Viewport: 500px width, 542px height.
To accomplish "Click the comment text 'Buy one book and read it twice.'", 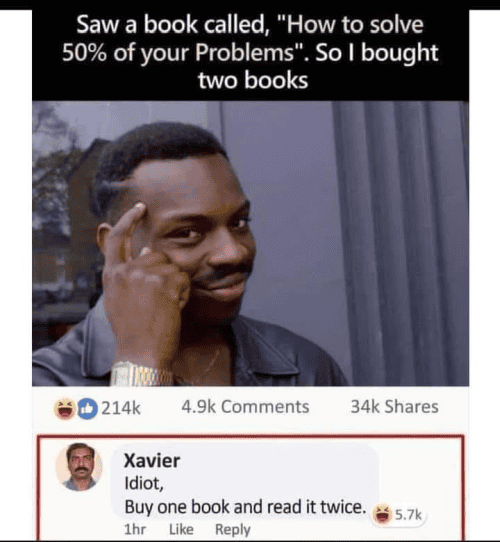I will click(245, 507).
